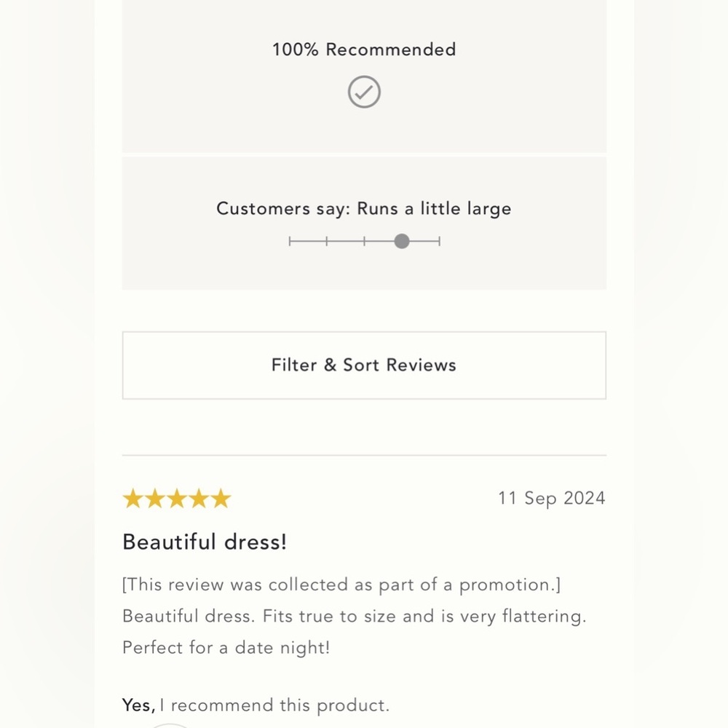Click the review date 11 Sep 2024
This screenshot has width=728, height=728.
click(551, 498)
